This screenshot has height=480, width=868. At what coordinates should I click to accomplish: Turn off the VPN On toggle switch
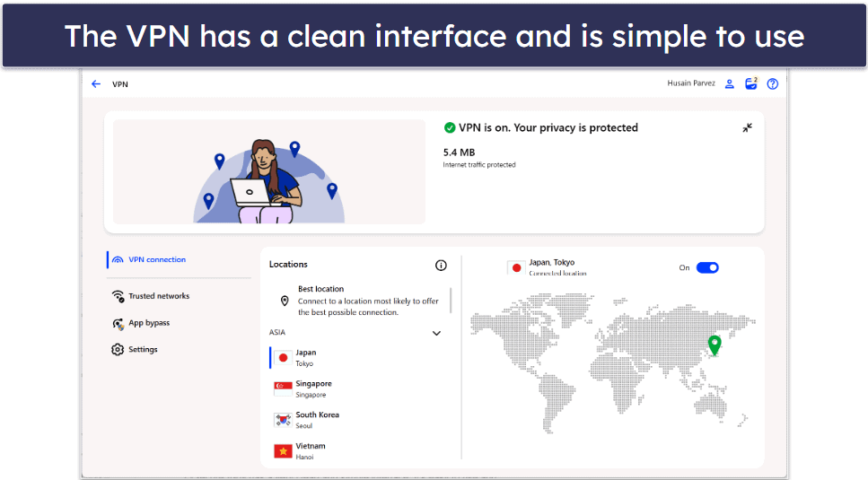(707, 267)
